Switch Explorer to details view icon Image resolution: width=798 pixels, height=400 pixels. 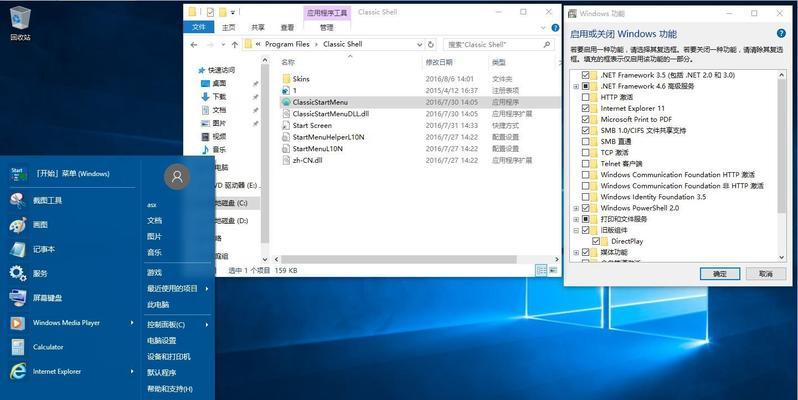click(542, 270)
